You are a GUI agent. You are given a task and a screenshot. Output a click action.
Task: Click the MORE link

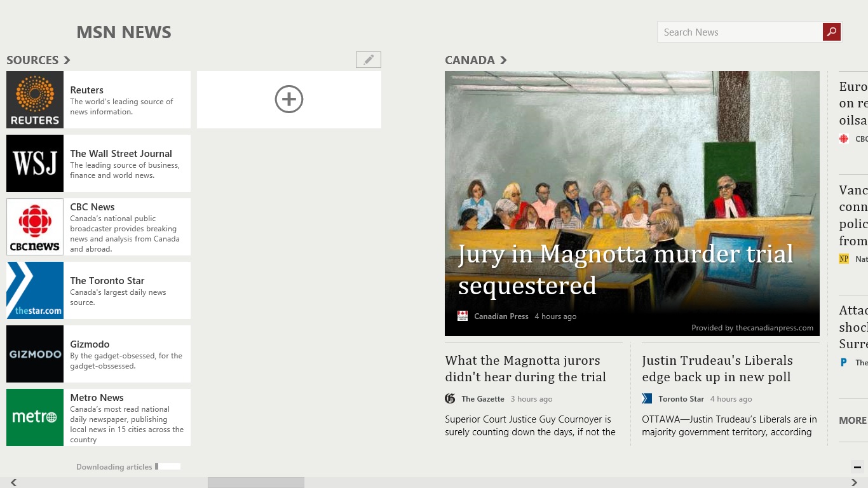point(853,420)
